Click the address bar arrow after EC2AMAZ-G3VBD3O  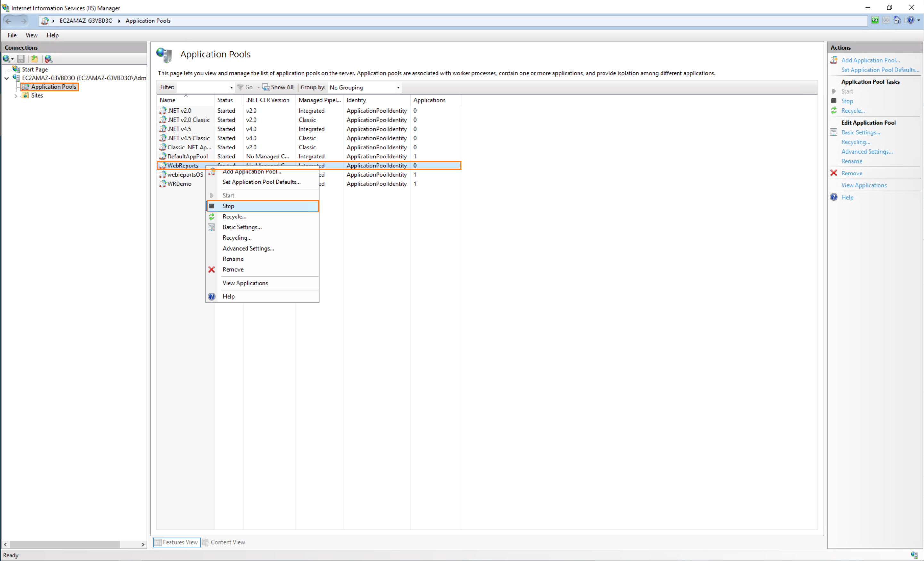(119, 21)
